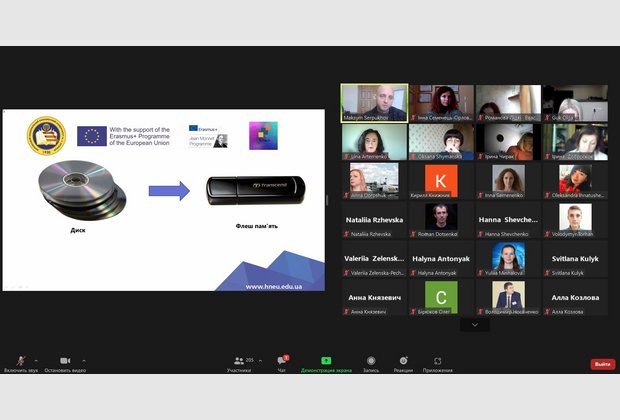Click the CD discs stack image
Viewport: 620px width, 420px height.
point(82,190)
